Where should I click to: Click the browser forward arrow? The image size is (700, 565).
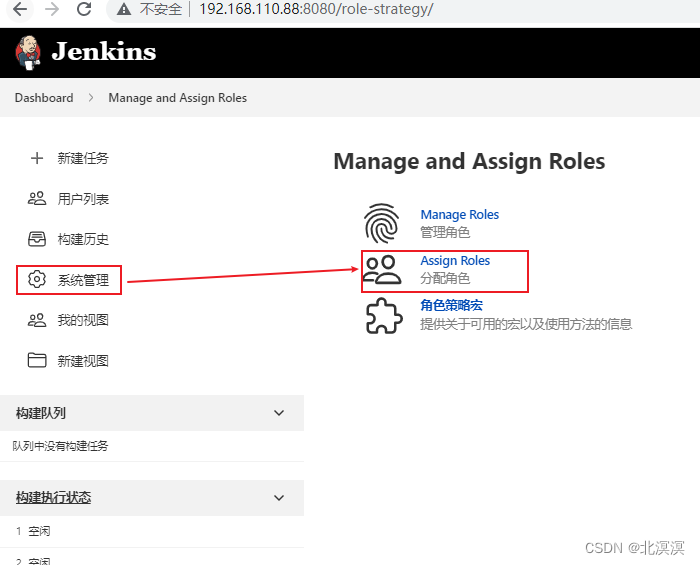[52, 8]
